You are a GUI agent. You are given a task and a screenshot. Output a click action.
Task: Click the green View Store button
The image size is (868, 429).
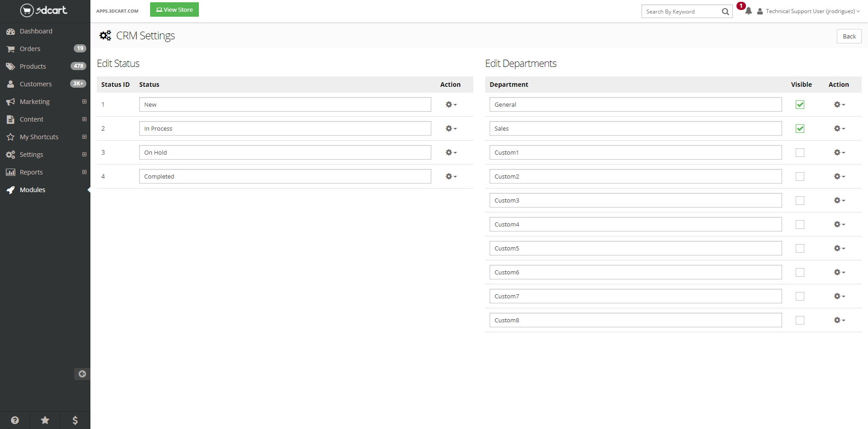tap(175, 9)
